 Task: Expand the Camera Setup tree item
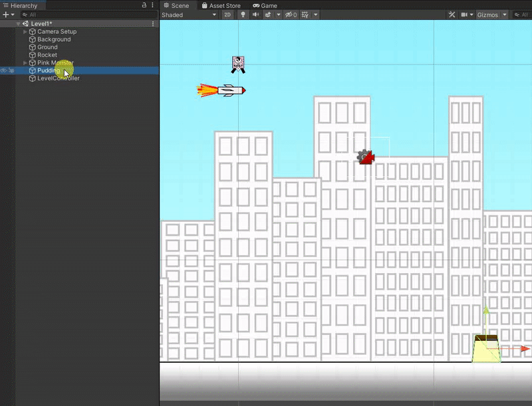point(25,32)
